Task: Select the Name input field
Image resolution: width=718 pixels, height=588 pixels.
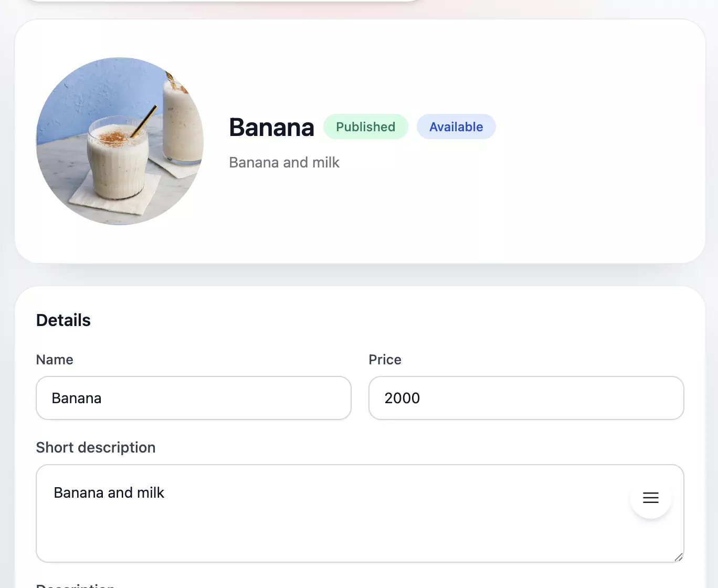Action: click(193, 398)
